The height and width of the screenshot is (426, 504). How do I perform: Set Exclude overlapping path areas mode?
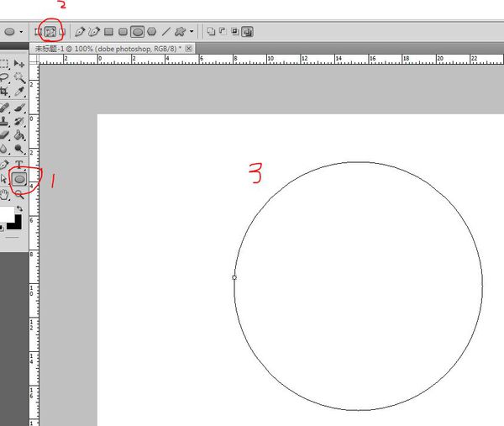click(248, 31)
